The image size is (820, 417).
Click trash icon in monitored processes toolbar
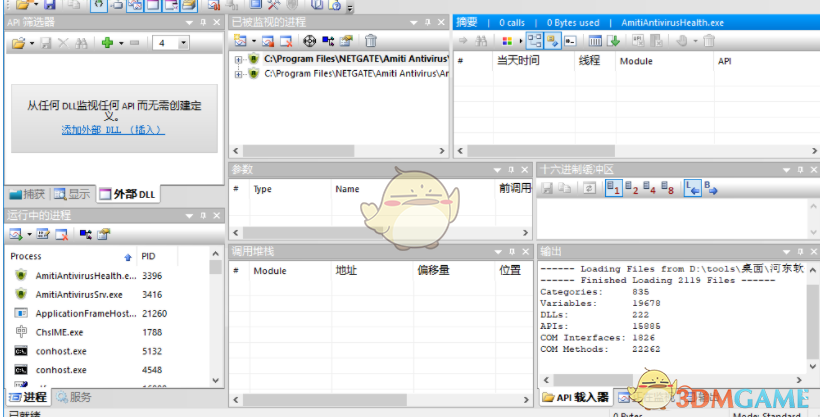point(371,41)
